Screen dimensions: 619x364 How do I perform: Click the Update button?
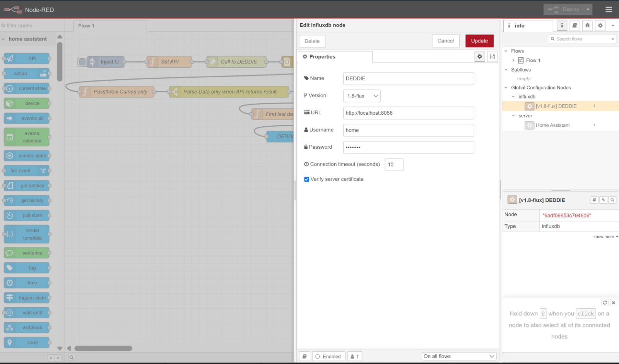479,41
